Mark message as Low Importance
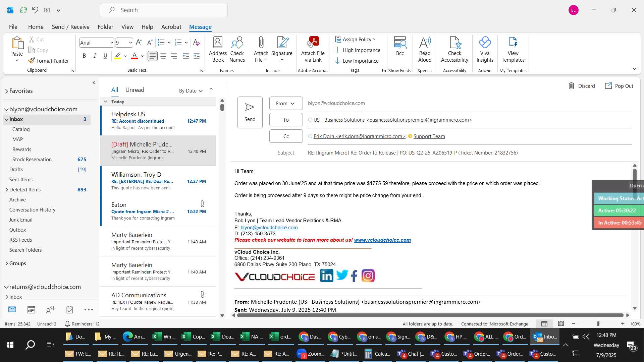The image size is (644, 362). 357,61
